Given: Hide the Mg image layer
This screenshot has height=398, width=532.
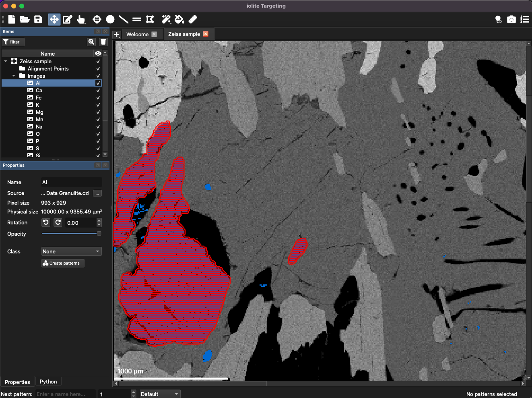Looking at the screenshot, I should 98,112.
